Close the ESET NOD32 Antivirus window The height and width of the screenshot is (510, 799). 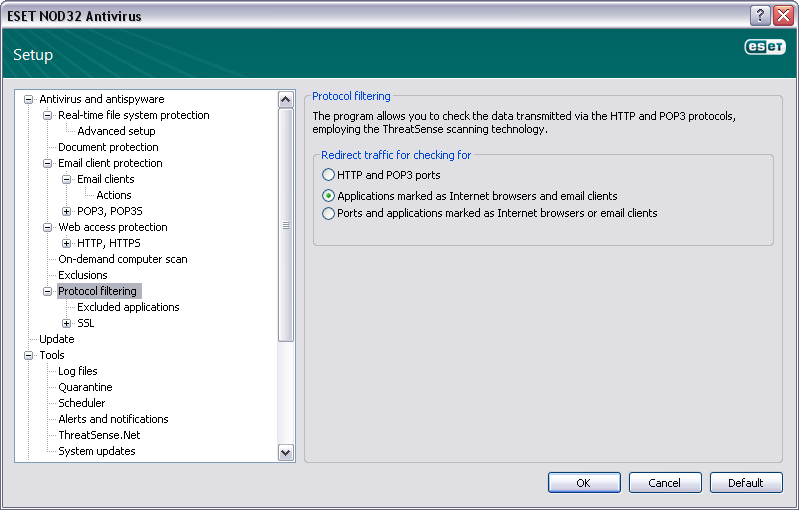click(x=783, y=15)
